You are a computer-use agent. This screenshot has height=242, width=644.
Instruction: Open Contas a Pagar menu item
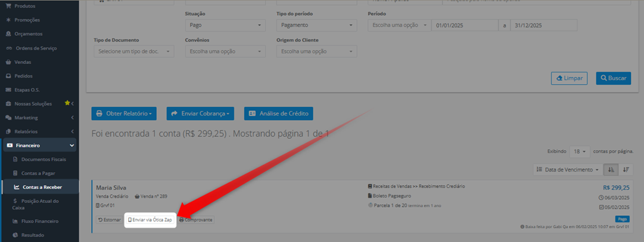[38, 174]
